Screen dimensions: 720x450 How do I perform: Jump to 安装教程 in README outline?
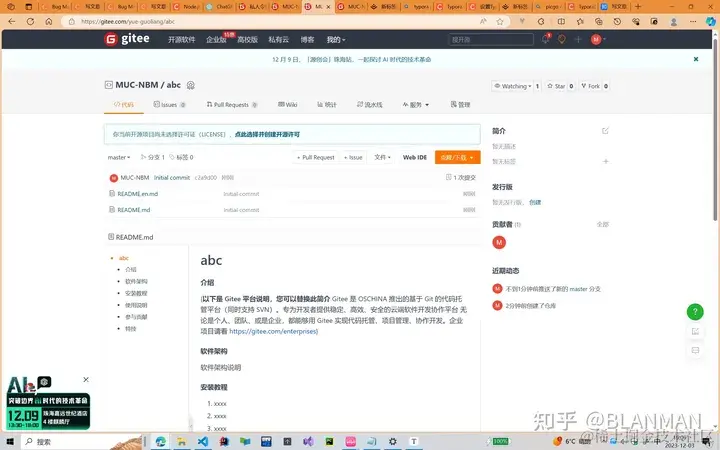(x=136, y=293)
